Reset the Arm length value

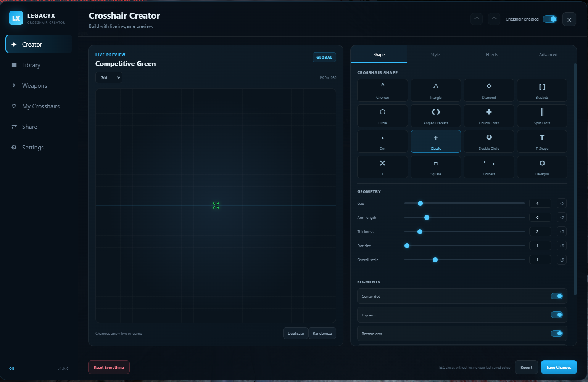coord(562,218)
